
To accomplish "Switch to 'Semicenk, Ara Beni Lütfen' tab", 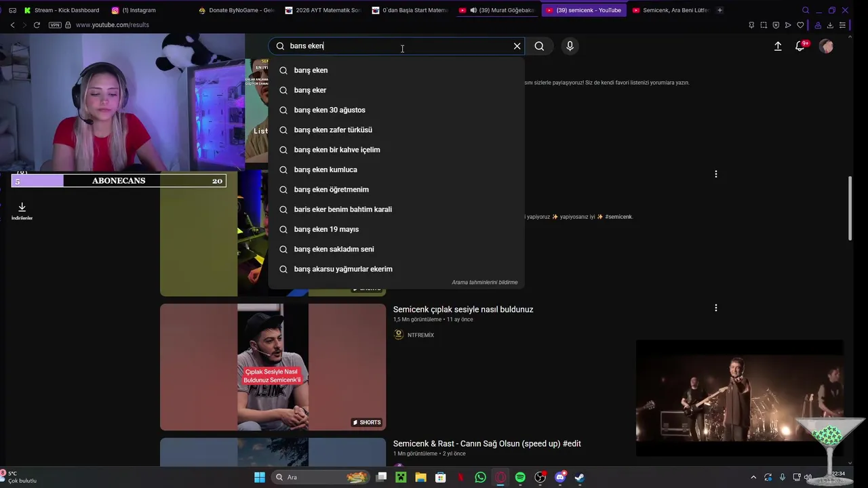I will point(671,10).
